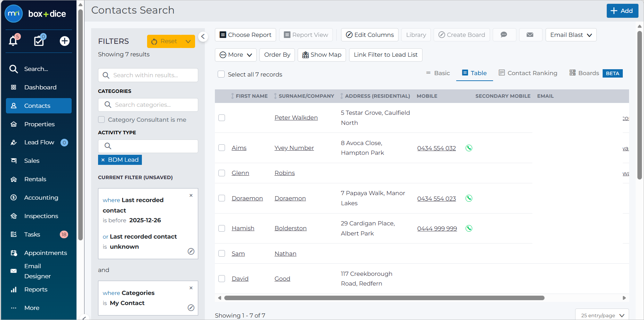
Task: Select the Hamish Bolderston row checkbox
Action: tap(222, 228)
